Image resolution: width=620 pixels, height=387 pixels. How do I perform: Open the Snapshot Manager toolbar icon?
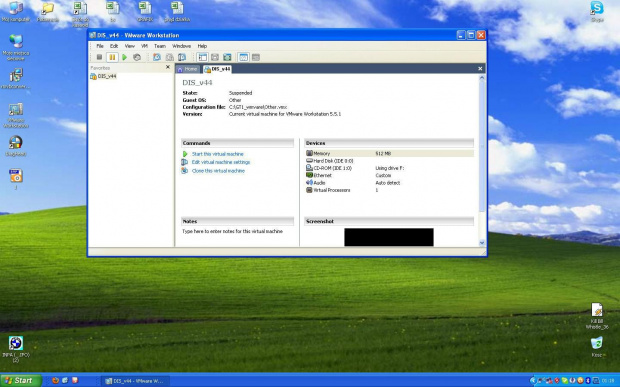click(x=182, y=57)
